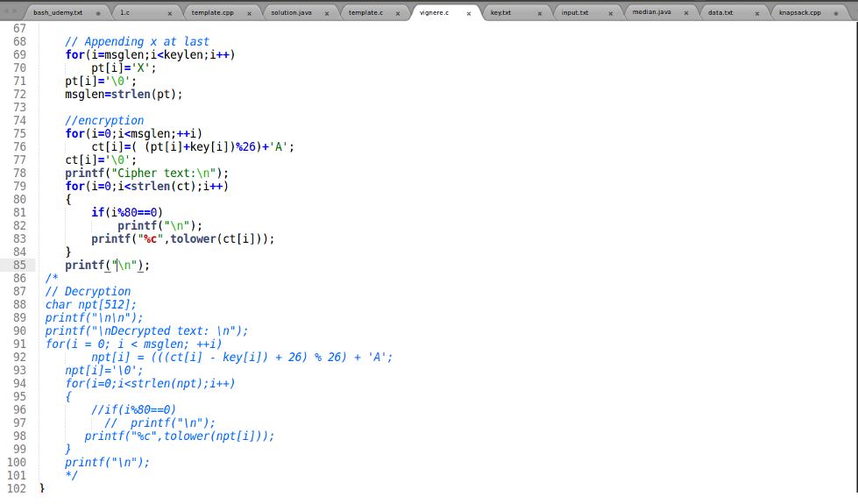The width and height of the screenshot is (858, 504).
Task: Open the knapsack.cpp tab
Action: point(799,13)
